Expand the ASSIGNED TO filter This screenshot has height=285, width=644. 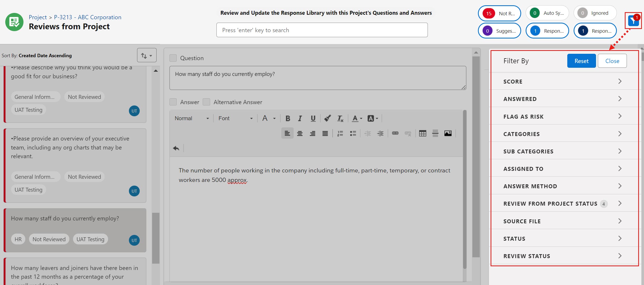point(564,168)
